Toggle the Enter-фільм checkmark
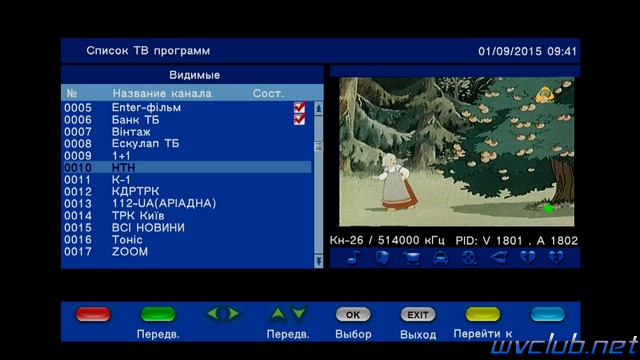Screen dimensions: 640x360 click(x=300, y=107)
